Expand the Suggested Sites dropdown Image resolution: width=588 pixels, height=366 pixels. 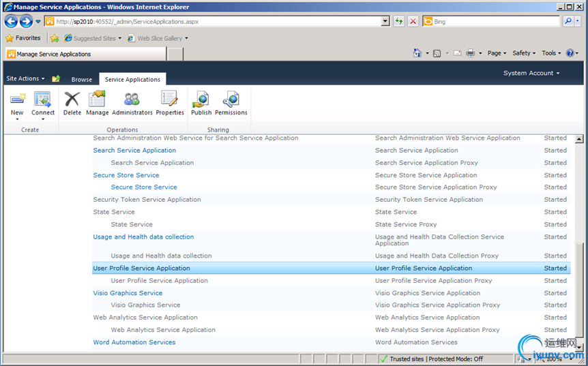coord(119,38)
